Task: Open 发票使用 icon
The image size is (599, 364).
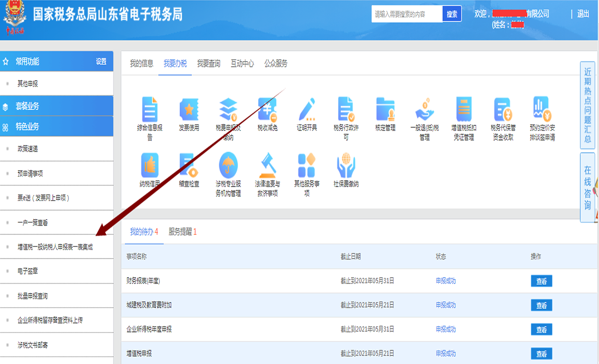Action: 189,110
